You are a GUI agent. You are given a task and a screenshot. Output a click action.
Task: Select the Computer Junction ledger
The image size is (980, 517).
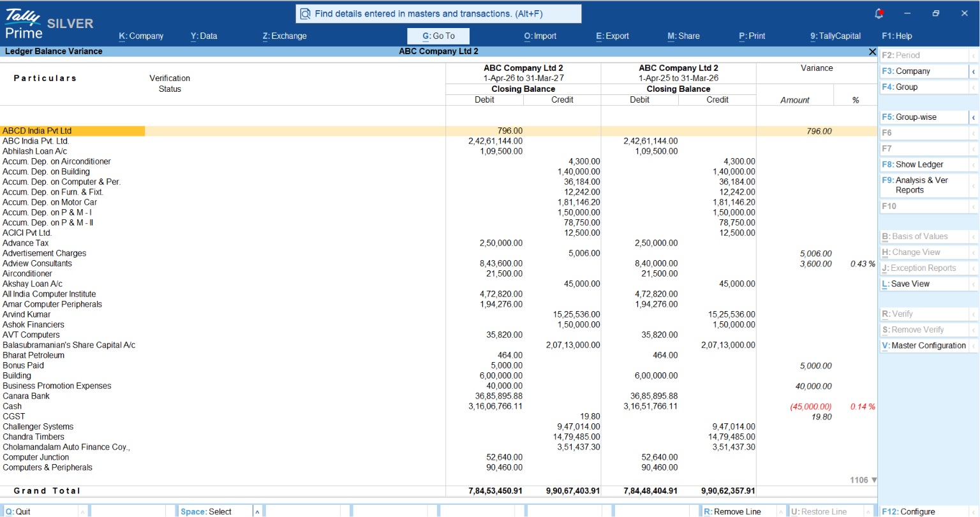point(36,458)
